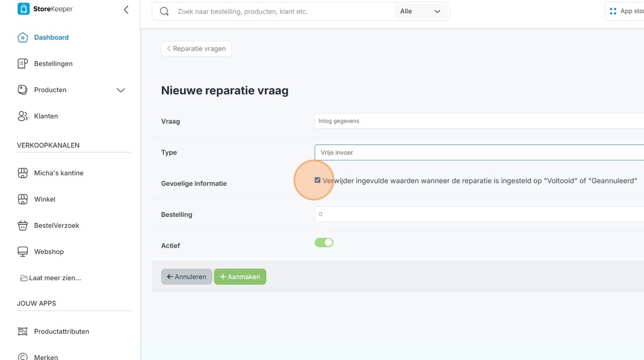Click the Webshop monitor icon
644x360 pixels.
(22, 252)
